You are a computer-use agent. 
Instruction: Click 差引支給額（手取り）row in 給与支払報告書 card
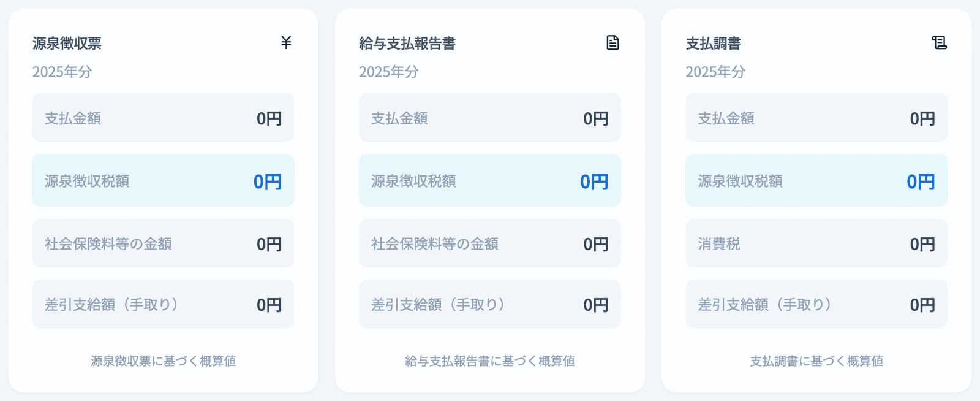click(489, 304)
